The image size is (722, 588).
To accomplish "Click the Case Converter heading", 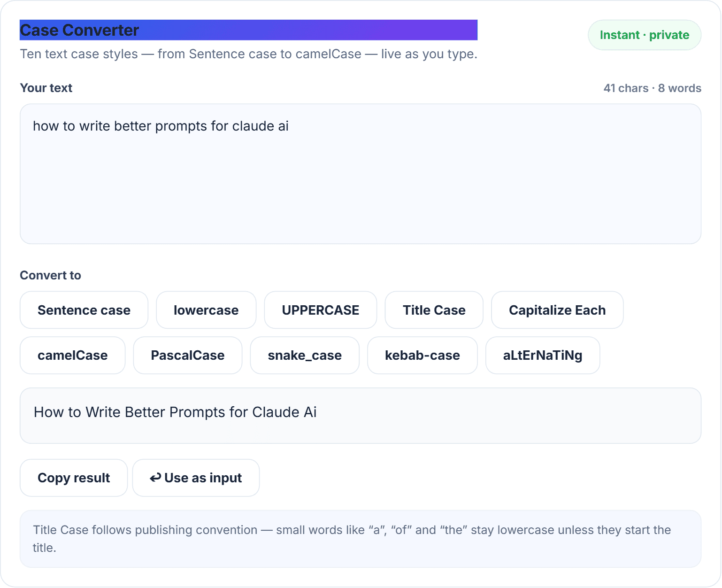I will [x=248, y=30].
